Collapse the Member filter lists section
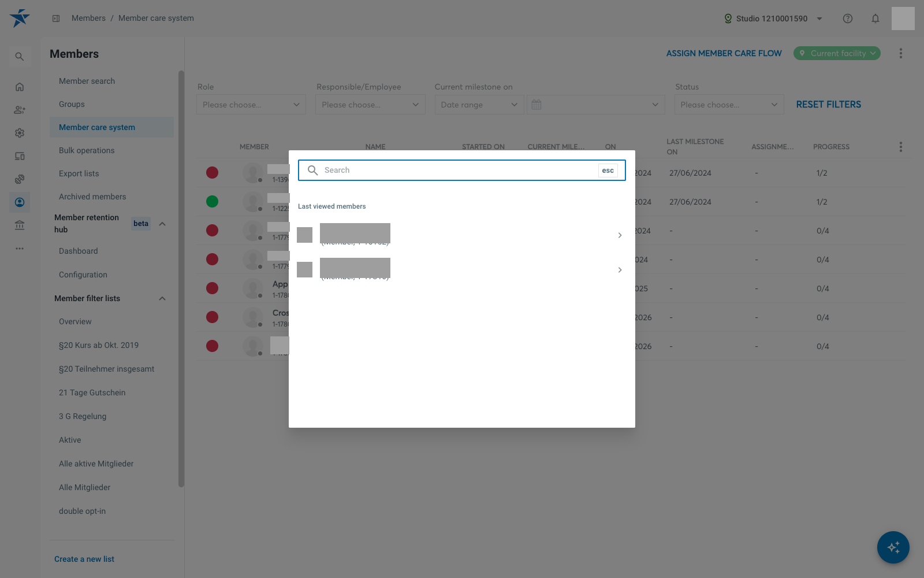 [x=162, y=298]
